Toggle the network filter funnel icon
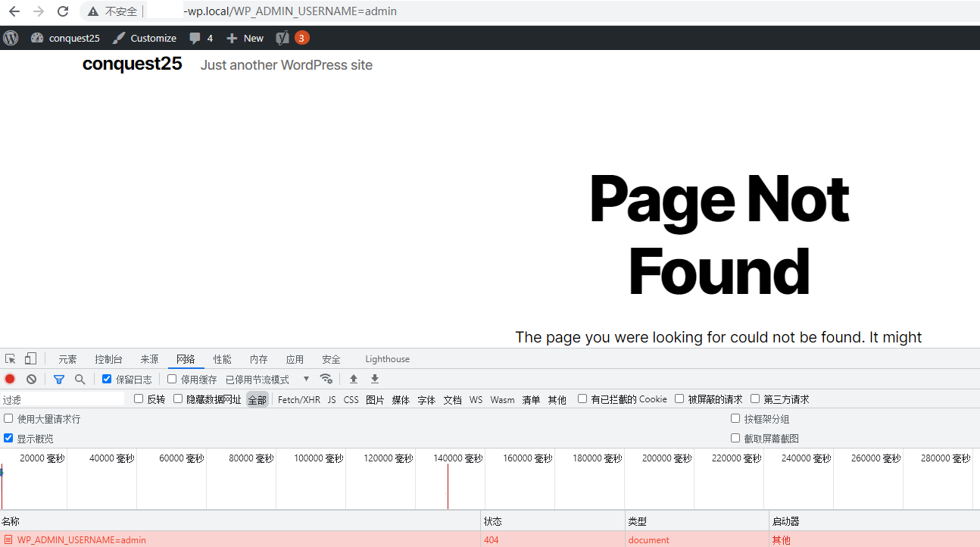The width and height of the screenshot is (980, 547). tap(59, 379)
